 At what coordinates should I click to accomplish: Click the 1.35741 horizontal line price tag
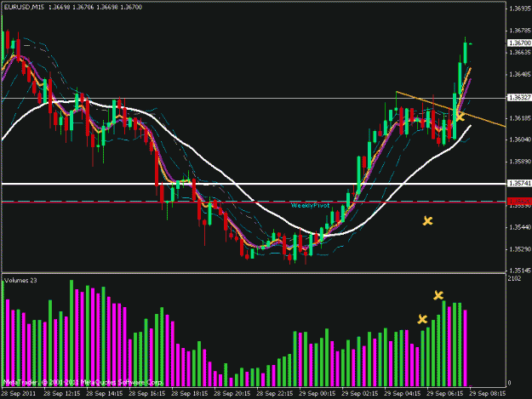coord(519,183)
